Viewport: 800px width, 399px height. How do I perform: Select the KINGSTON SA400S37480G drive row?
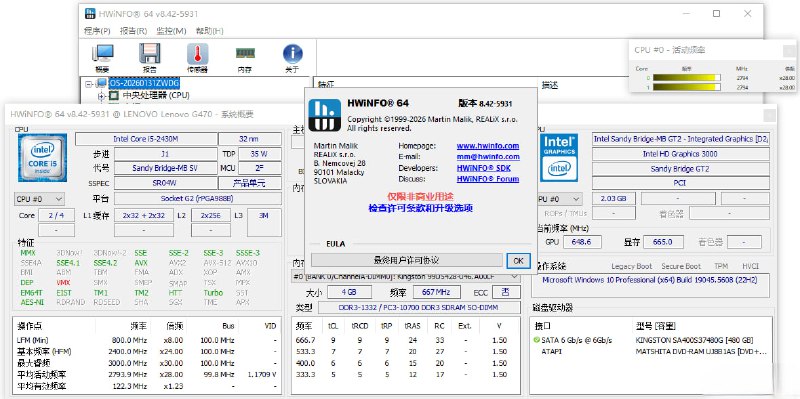651,340
